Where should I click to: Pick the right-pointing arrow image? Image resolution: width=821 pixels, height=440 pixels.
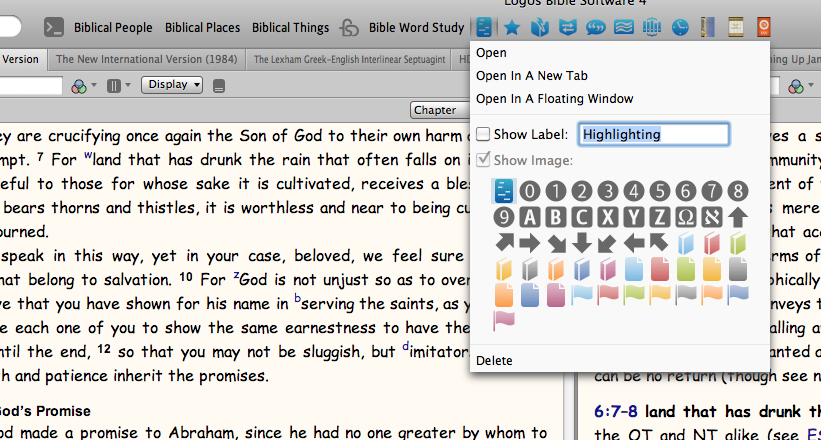pyautogui.click(x=530, y=243)
